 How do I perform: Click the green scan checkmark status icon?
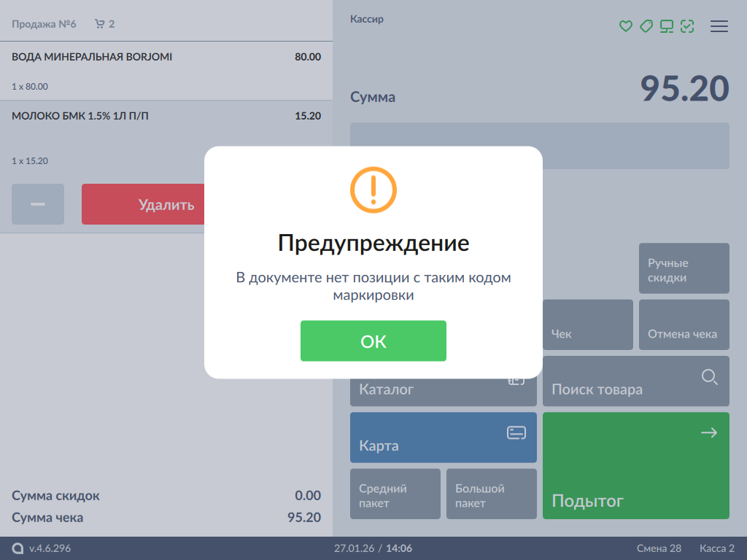click(x=686, y=26)
